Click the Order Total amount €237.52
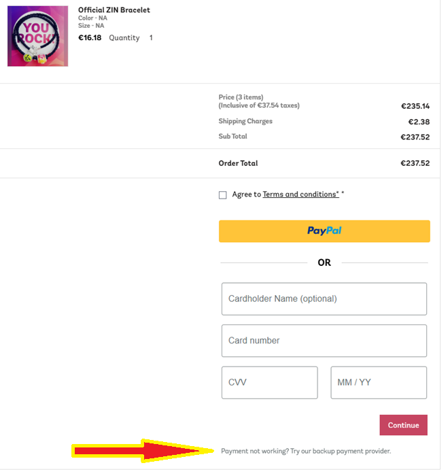 (415, 163)
